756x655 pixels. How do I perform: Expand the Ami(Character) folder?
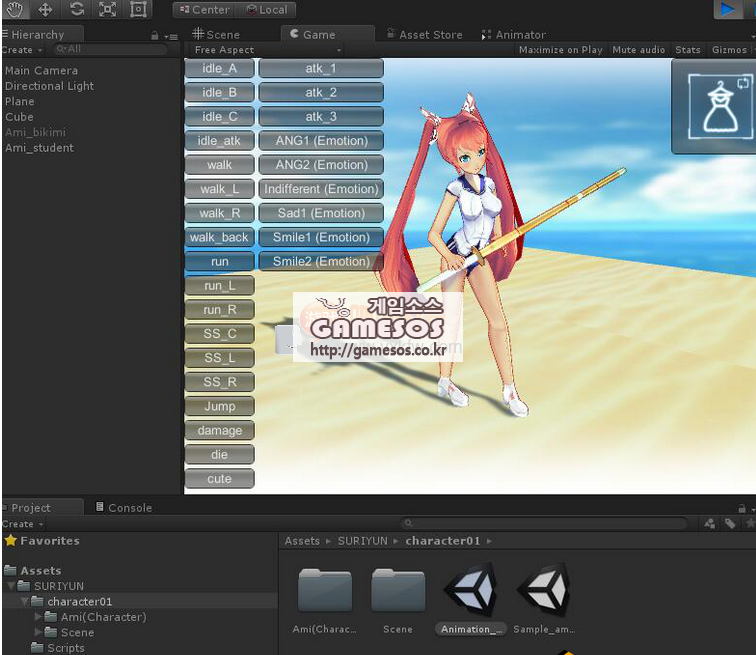38,617
